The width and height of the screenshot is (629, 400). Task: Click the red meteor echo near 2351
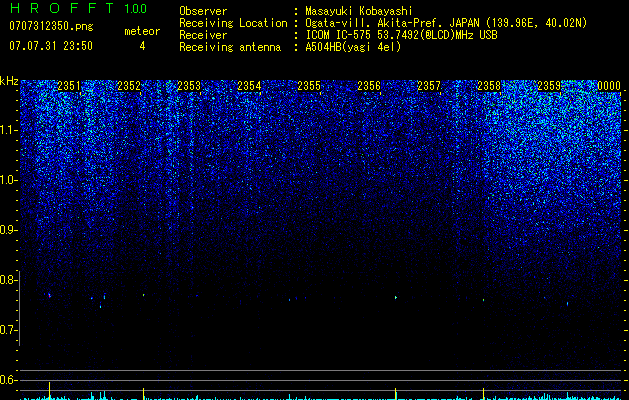50,296
